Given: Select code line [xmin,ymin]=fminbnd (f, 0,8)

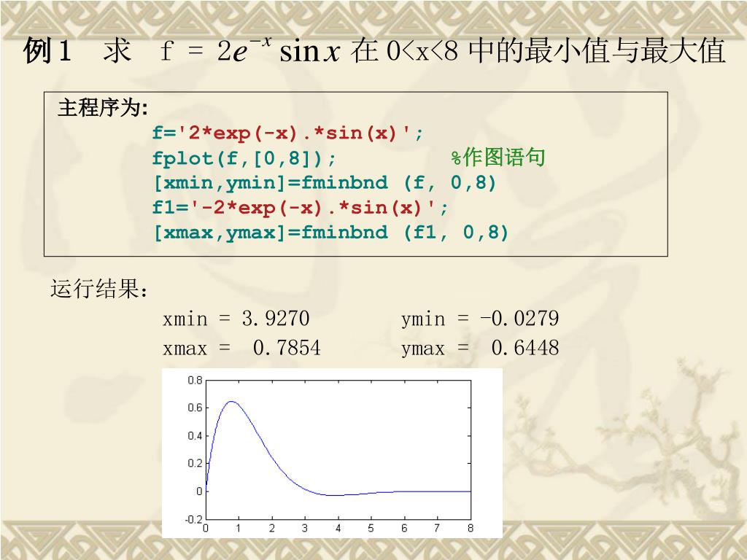Looking at the screenshot, I should (x=325, y=182).
